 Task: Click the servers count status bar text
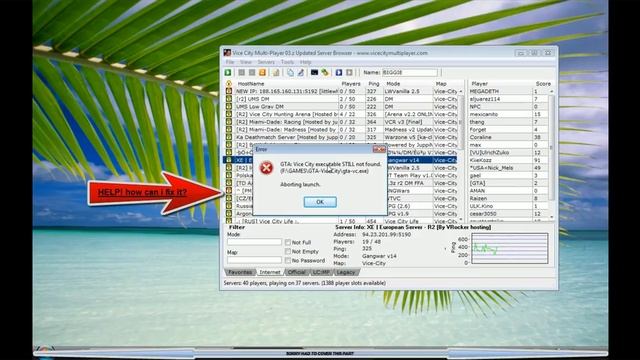pyautogui.click(x=304, y=283)
